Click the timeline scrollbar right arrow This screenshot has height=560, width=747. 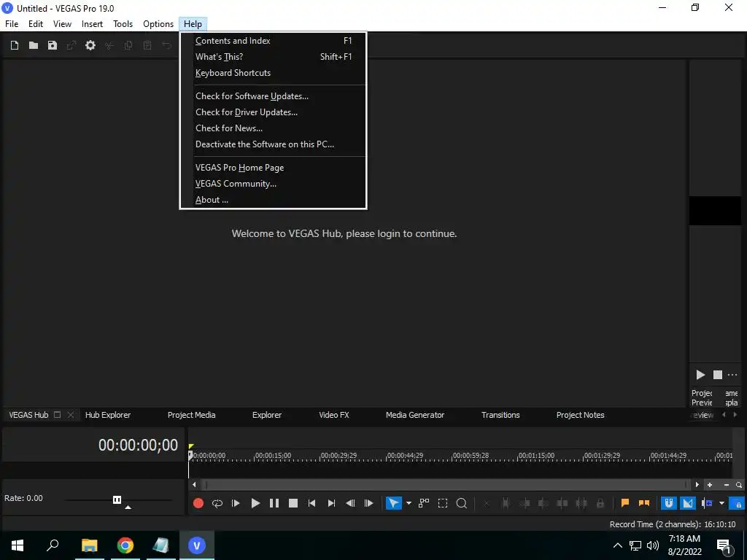(x=697, y=485)
